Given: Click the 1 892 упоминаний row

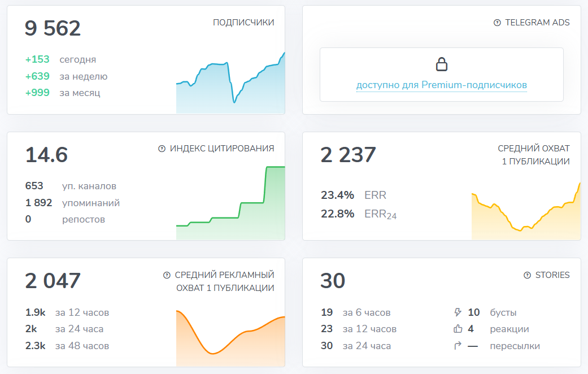Looking at the screenshot, I should click(x=72, y=203).
